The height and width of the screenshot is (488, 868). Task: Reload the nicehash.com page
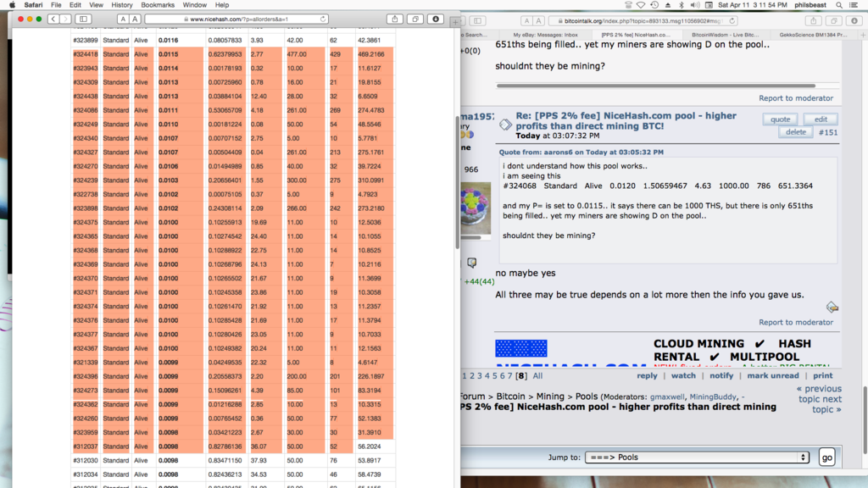(323, 19)
